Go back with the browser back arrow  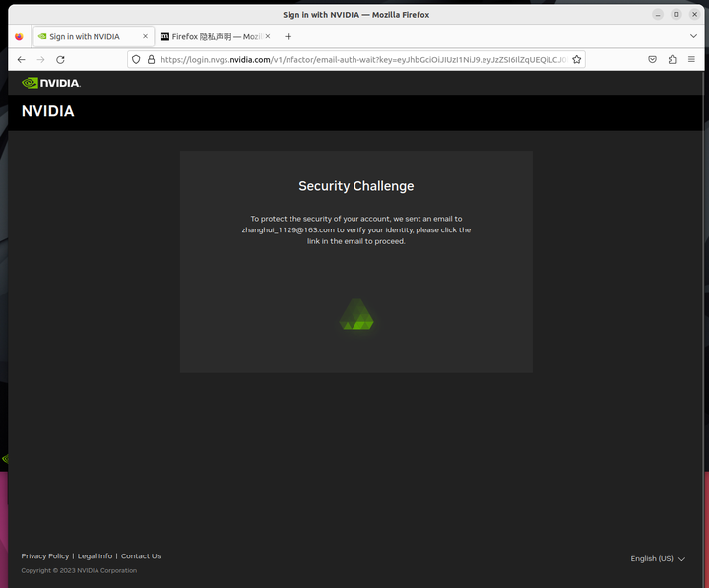click(22, 60)
